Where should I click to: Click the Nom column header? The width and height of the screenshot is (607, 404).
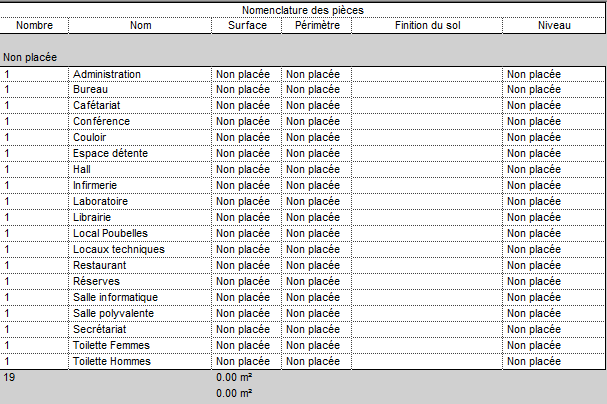tap(140, 25)
